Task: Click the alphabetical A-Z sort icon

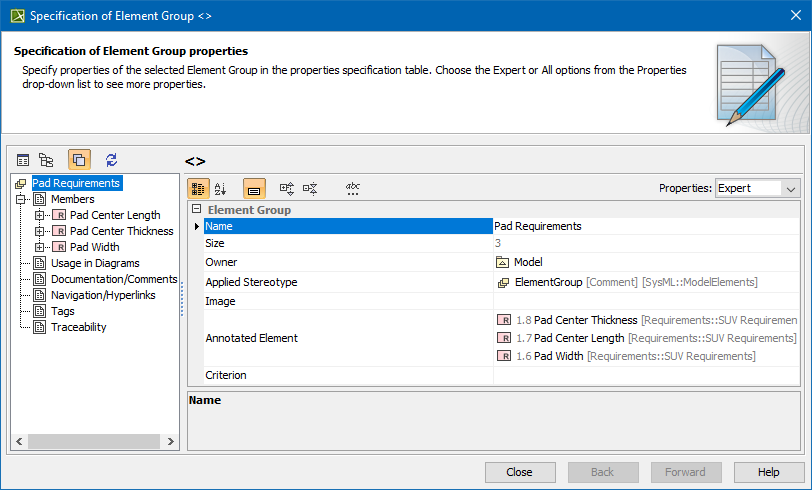Action: click(x=221, y=188)
